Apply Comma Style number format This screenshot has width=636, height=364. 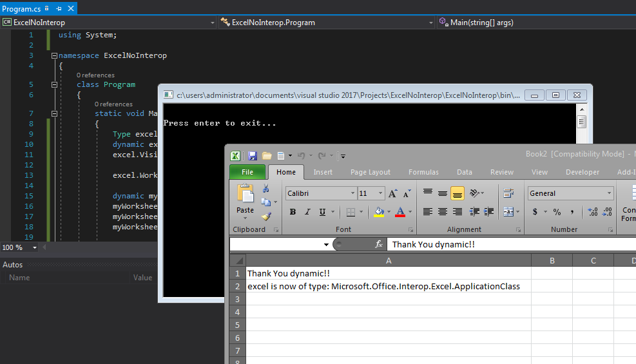point(572,211)
